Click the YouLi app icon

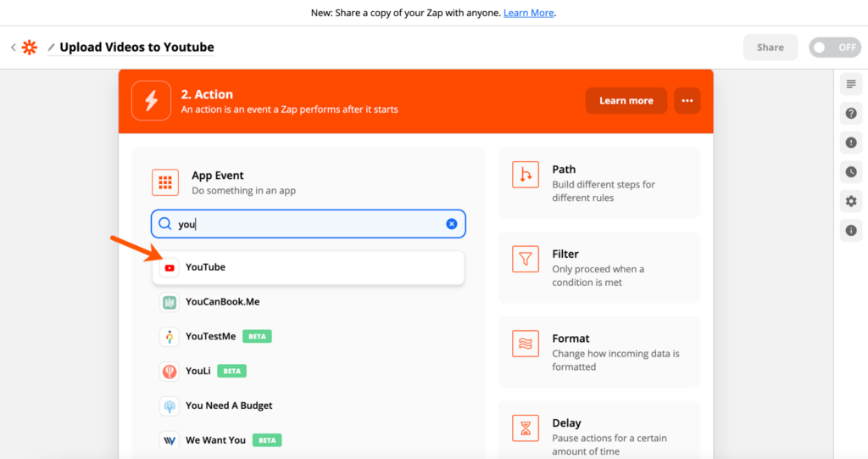tap(170, 371)
